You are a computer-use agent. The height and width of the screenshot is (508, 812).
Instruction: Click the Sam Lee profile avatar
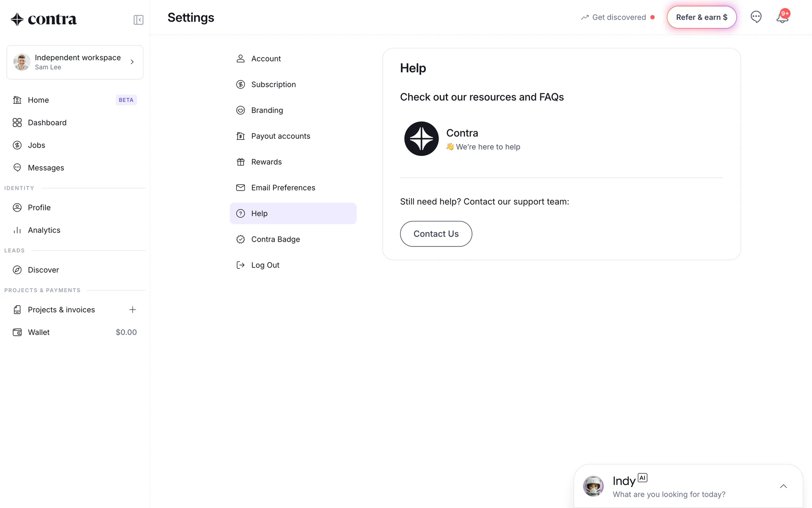pos(22,62)
